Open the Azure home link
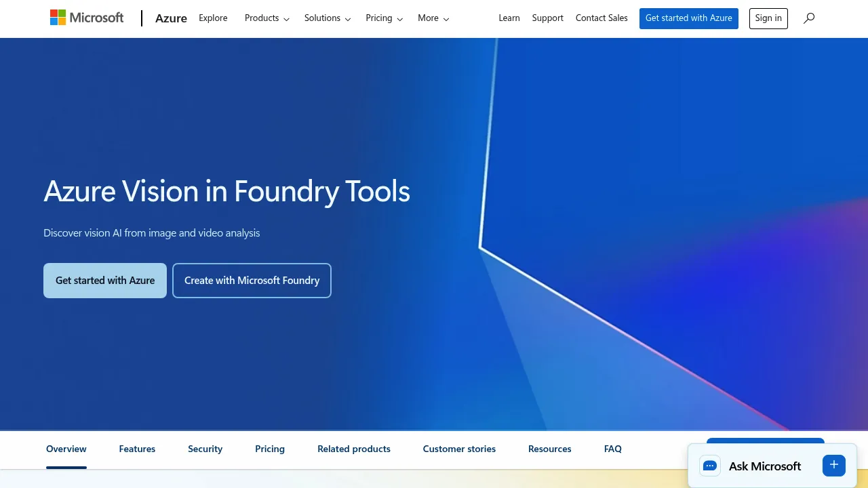This screenshot has width=868, height=488. pyautogui.click(x=171, y=18)
